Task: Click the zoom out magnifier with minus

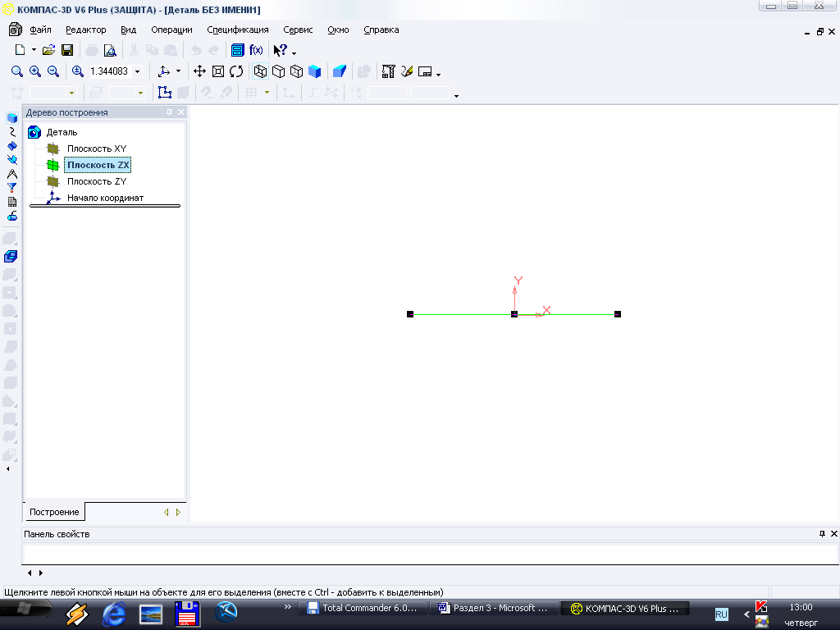Action: [x=53, y=71]
